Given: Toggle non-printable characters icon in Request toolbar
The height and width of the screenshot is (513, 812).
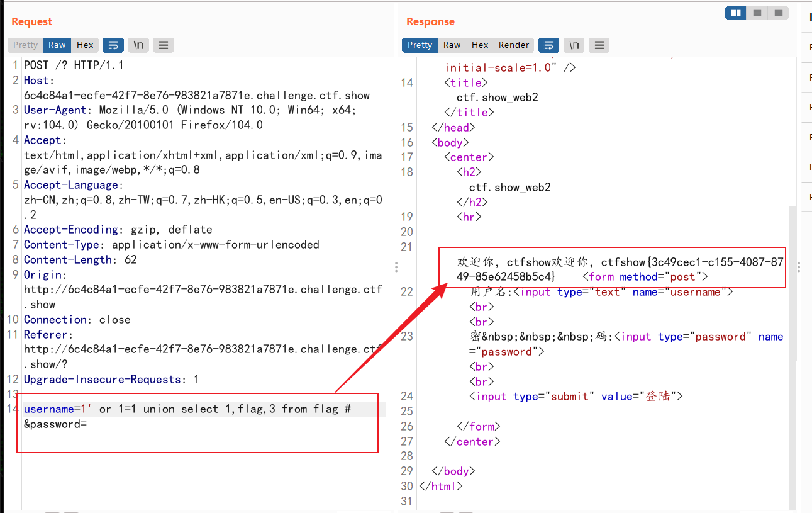Looking at the screenshot, I should coord(138,45).
